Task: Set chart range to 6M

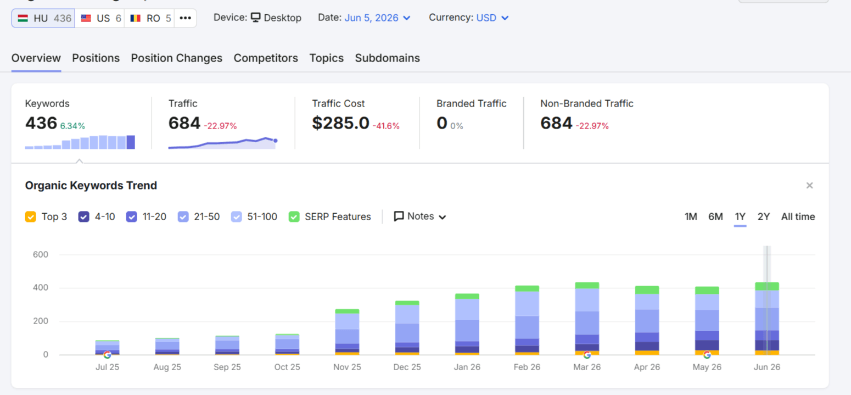Action: tap(715, 216)
